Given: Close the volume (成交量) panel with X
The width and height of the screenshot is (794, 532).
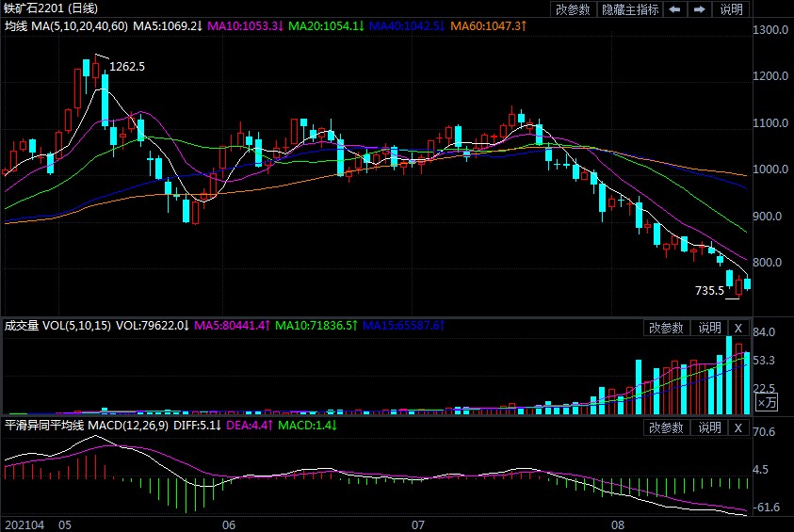Looking at the screenshot, I should coord(738,328).
